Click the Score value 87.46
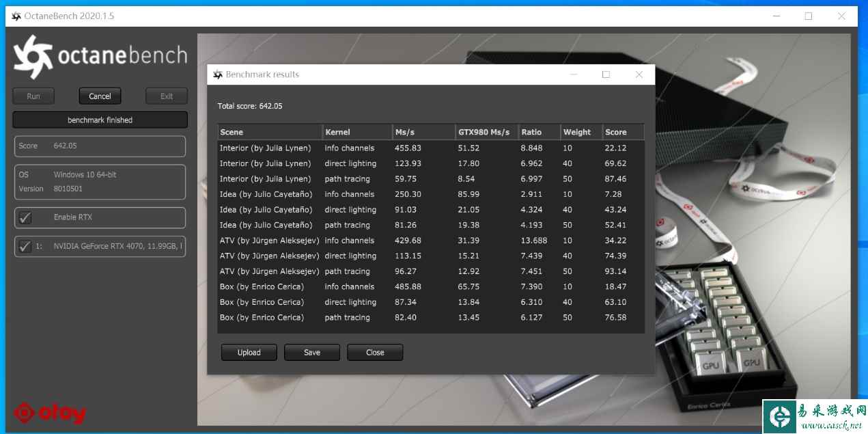 (x=616, y=179)
